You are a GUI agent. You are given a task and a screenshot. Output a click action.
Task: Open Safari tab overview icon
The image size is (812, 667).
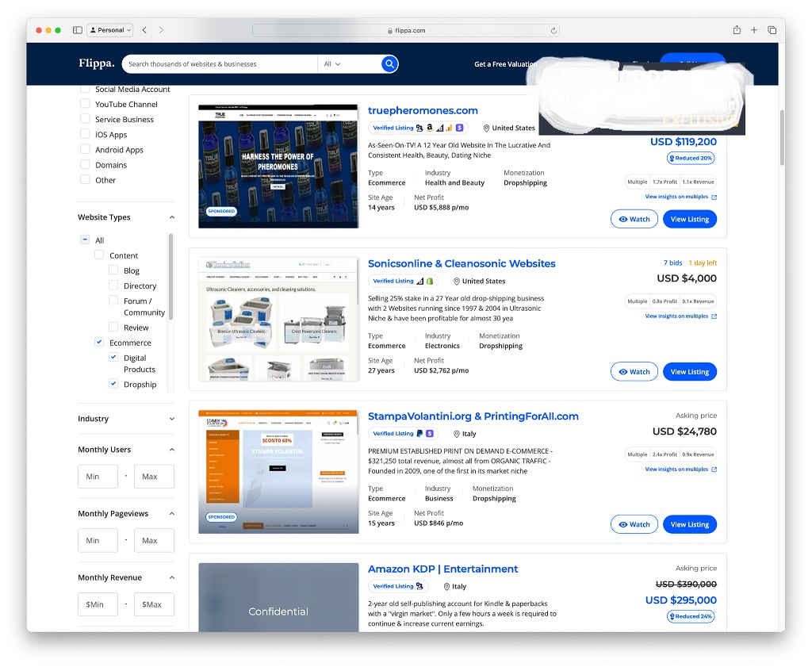772,30
